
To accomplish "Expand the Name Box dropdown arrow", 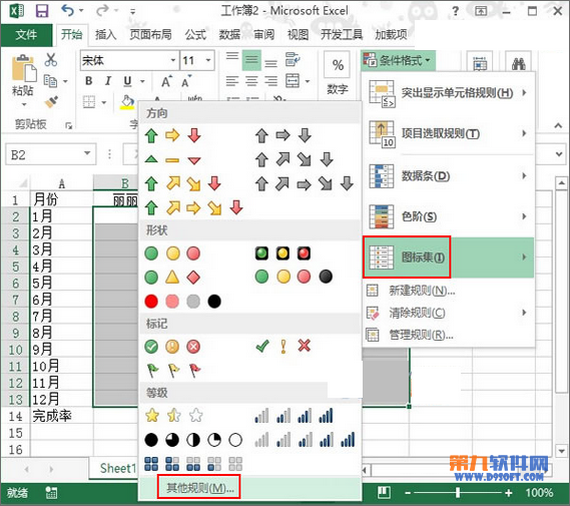I will pyautogui.click(x=87, y=153).
